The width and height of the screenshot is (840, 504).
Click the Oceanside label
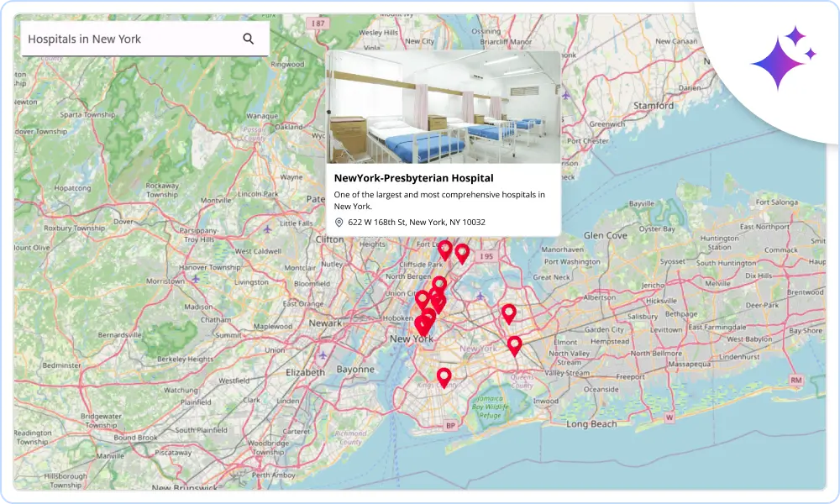601,390
